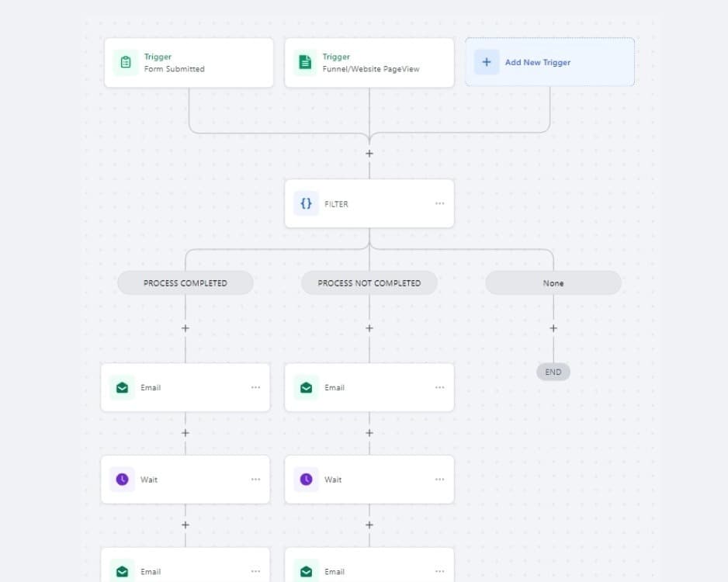Screen dimensions: 728x582
Task: Click 'Wait' label in PROCESS NOT COMPLETED branch
Action: tap(333, 480)
